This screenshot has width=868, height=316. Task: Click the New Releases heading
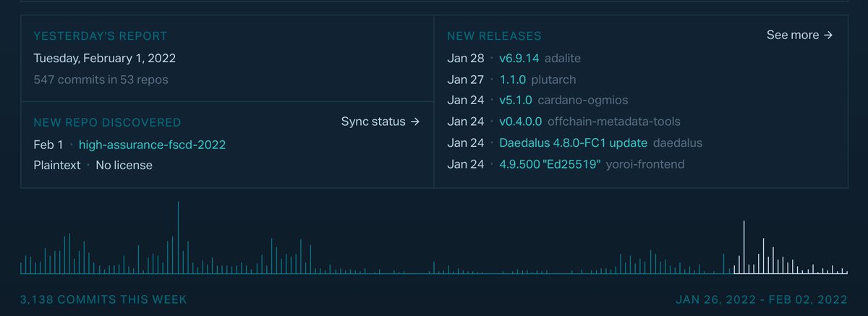point(494,35)
